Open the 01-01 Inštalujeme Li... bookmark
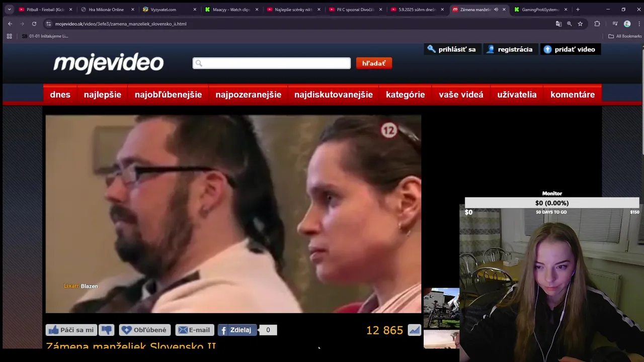 [x=45, y=36]
